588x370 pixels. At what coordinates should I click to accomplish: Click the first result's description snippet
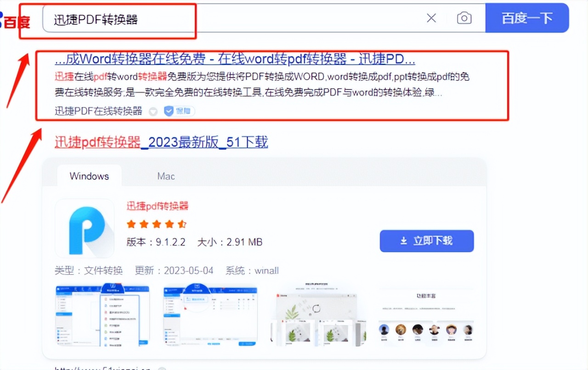262,84
